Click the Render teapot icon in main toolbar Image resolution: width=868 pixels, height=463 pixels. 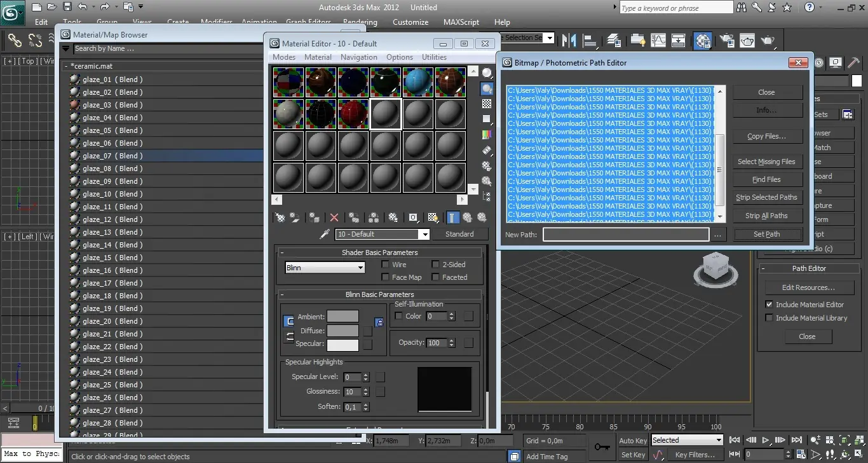click(x=768, y=41)
